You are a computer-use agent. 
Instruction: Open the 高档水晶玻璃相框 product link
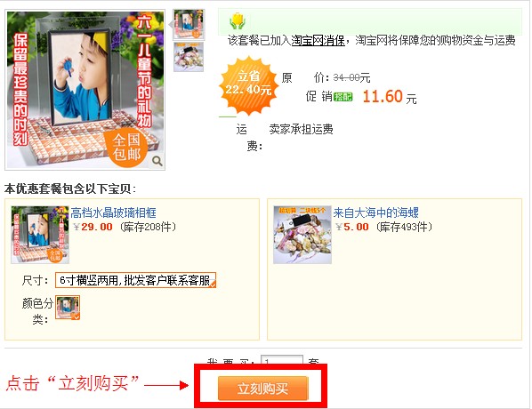coord(113,213)
